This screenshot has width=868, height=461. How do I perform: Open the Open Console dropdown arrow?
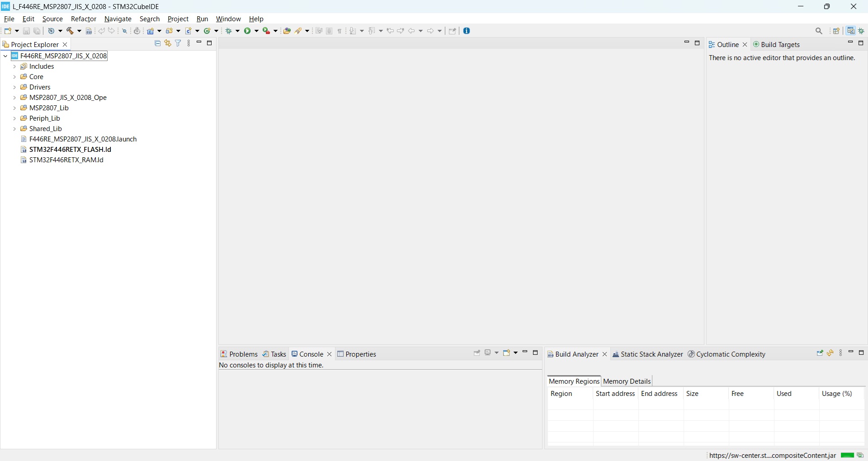[516, 353]
